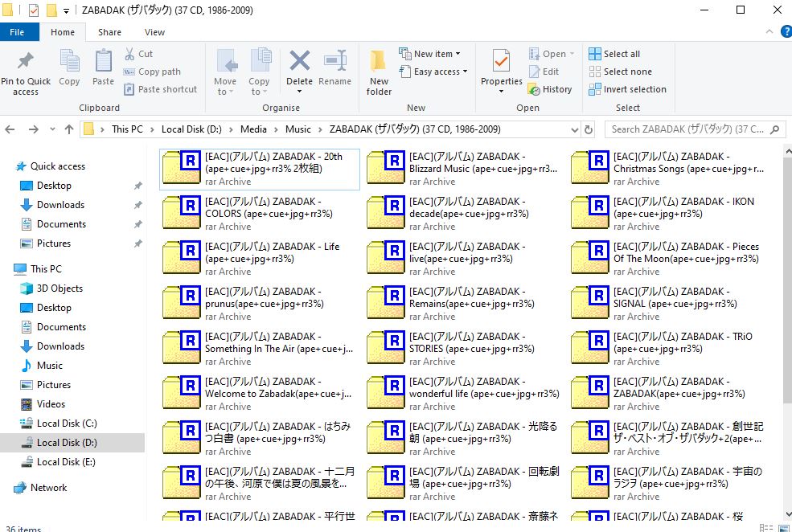Open the Recent locations dropdown arrow
Screen dimensions: 792x532
52,129
